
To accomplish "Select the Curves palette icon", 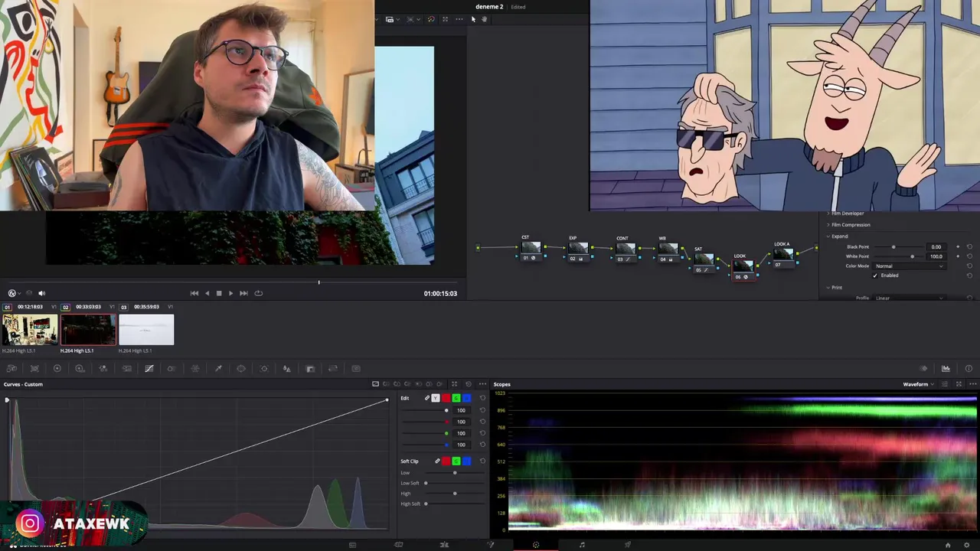I will click(x=149, y=369).
